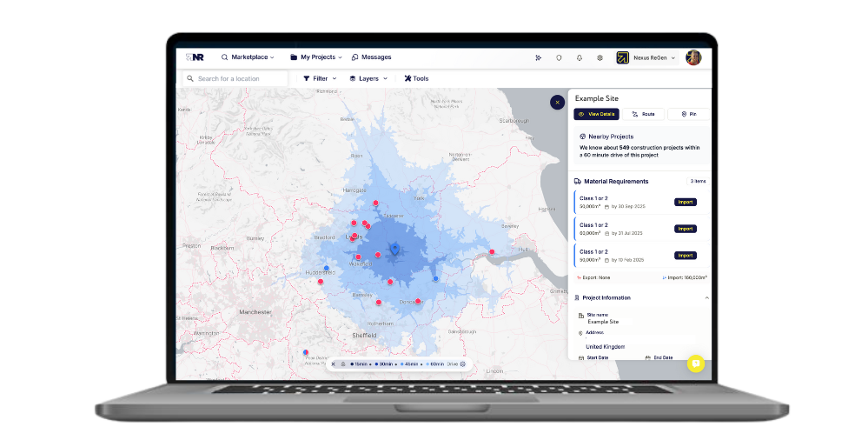Open the My Projects dropdown menu
Image resolution: width=868 pixels, height=440 pixels.
pos(316,57)
